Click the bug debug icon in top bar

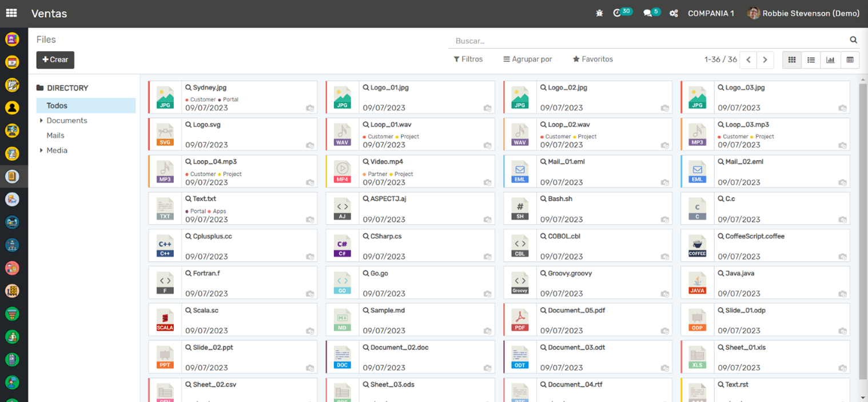point(599,13)
